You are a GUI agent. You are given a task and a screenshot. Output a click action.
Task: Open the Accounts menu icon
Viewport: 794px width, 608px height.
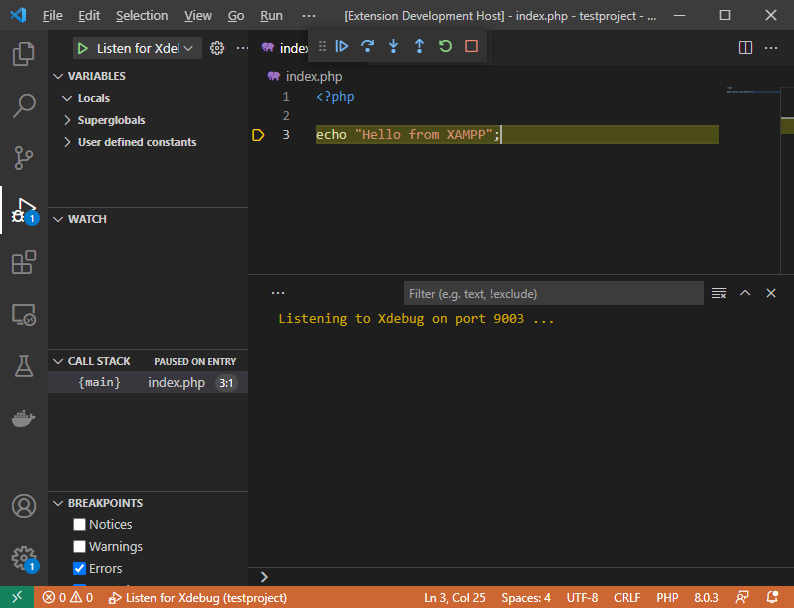click(x=23, y=506)
